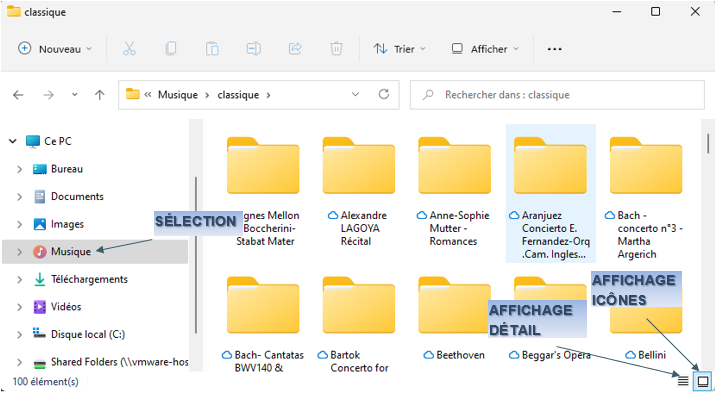Viewport: 715px width, 397px height.
Task: Click chevron after Musique breadcrumb
Action: click(207, 95)
